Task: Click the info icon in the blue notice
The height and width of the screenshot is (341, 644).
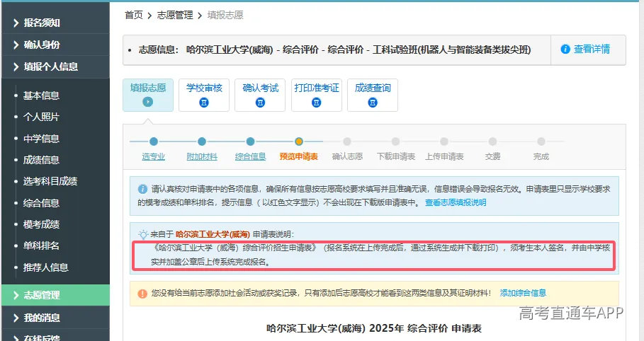Action: 142,189
